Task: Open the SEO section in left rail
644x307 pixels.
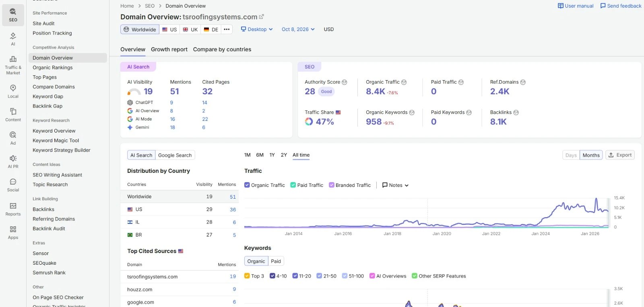Action: [13, 15]
